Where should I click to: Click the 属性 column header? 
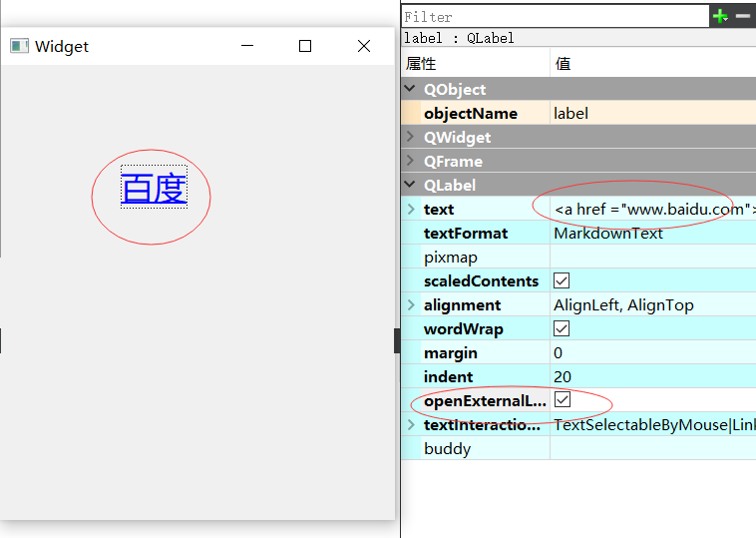(421, 63)
